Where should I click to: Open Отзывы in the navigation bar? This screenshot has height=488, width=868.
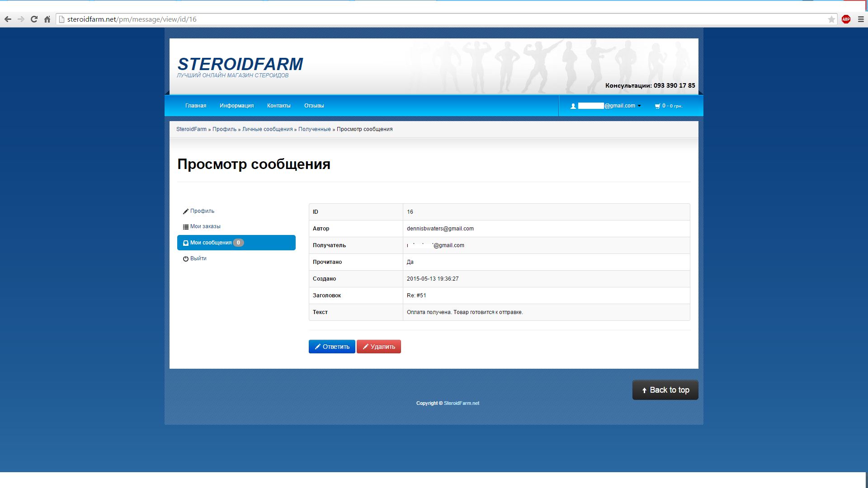(x=314, y=106)
